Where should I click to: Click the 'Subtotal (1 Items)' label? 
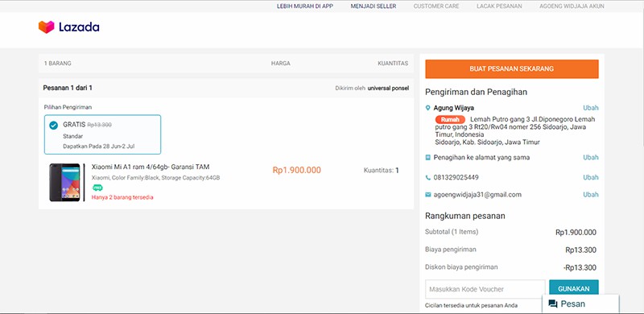pos(452,232)
